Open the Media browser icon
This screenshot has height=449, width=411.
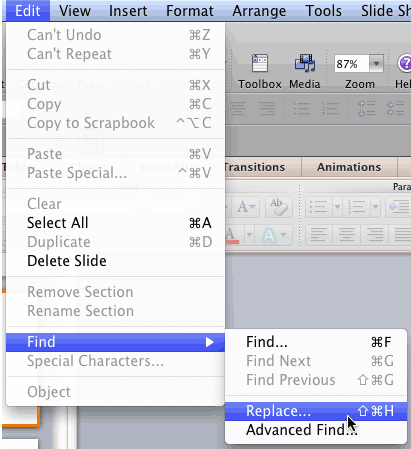(305, 64)
